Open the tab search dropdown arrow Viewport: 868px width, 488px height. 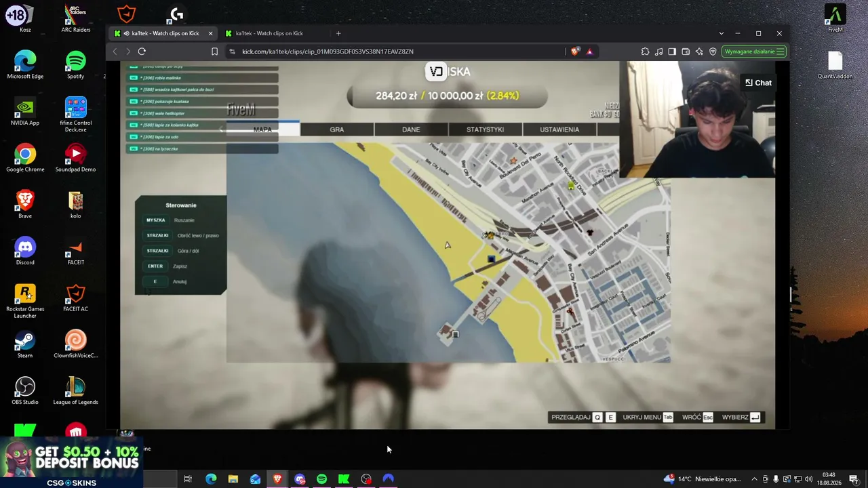click(x=721, y=33)
